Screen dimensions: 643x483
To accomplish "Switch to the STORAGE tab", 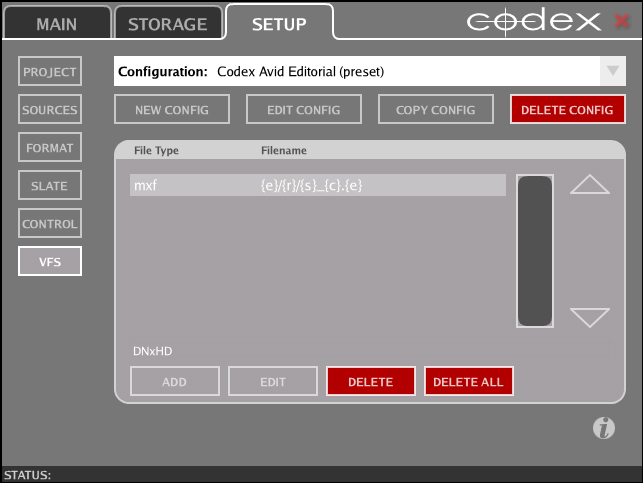I will (168, 23).
